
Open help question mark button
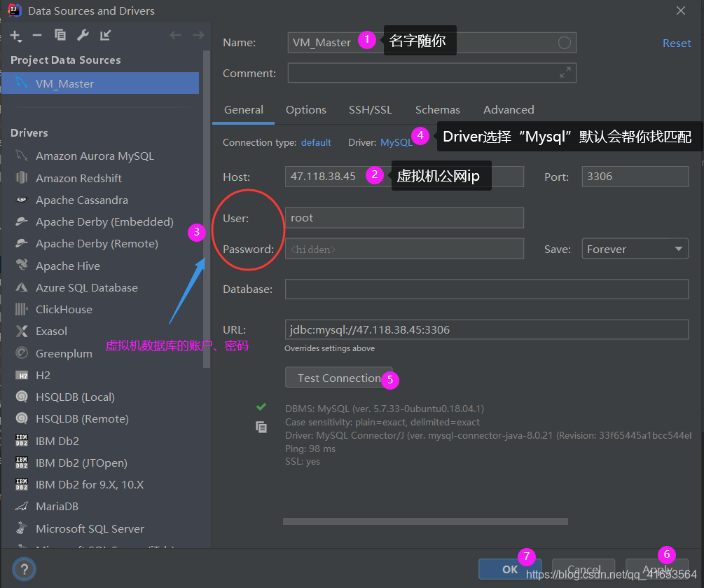25,569
